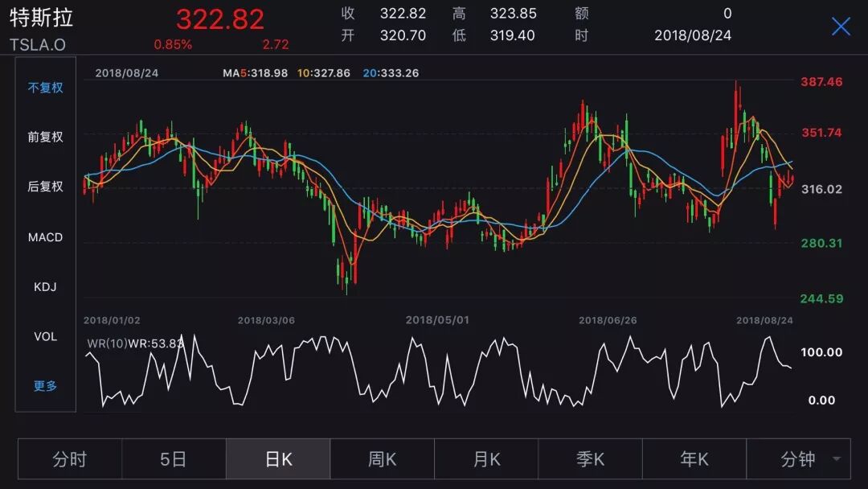Switch to the 年K tab
Screen dimensions: 868x489
pos(694,459)
